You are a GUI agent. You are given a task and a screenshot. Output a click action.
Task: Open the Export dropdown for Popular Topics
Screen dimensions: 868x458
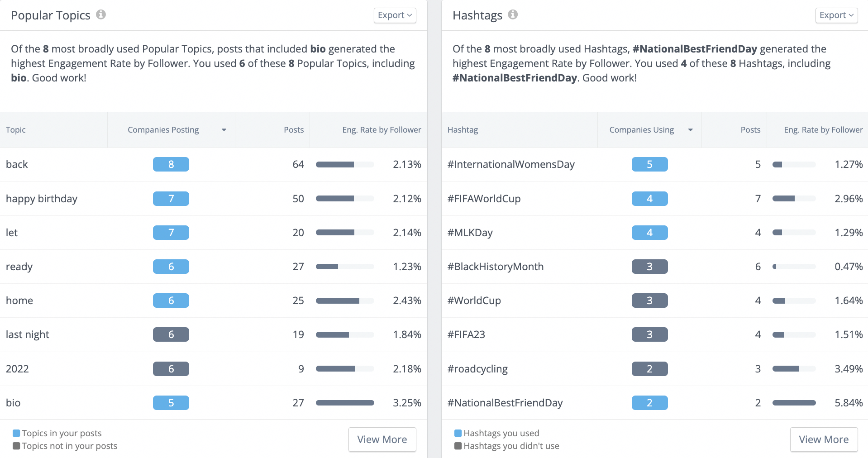(x=394, y=15)
